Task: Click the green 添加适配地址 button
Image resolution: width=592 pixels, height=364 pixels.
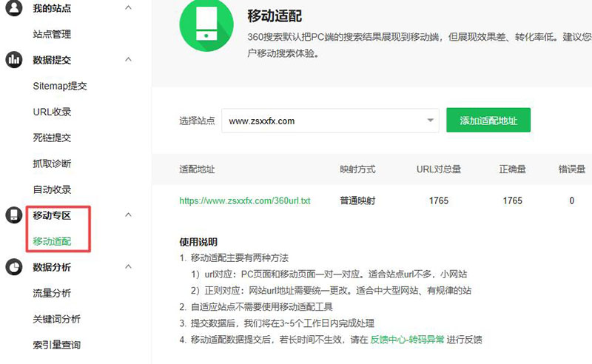Action: [x=488, y=120]
